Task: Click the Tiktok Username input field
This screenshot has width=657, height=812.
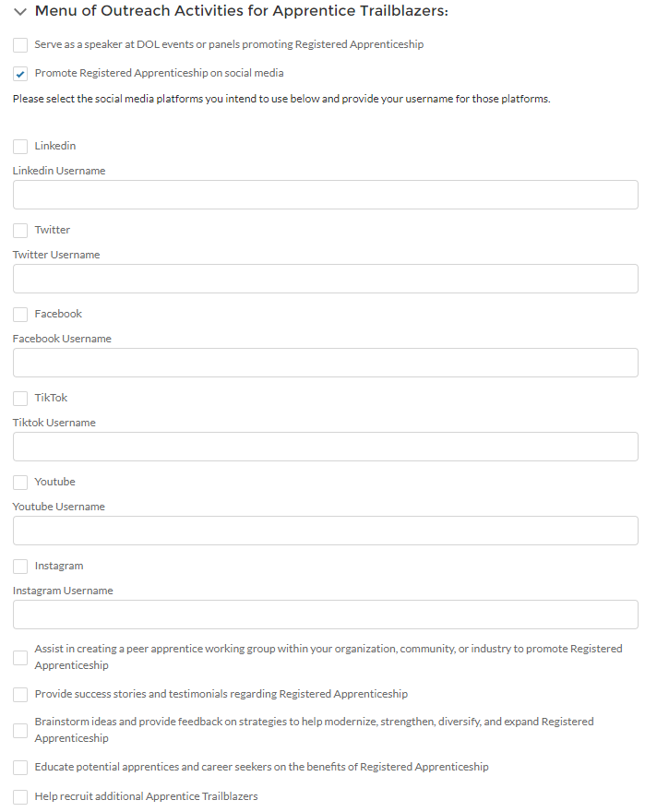Action: tap(325, 447)
